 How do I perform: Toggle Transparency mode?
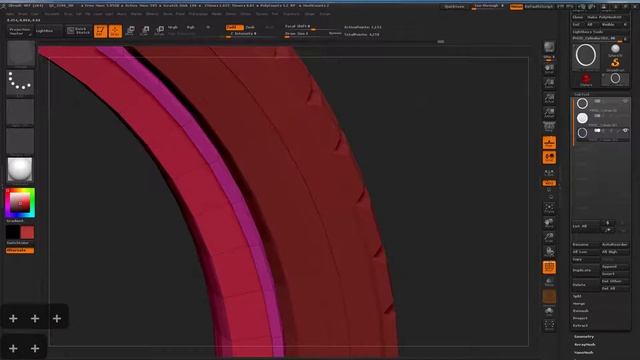coord(549,282)
